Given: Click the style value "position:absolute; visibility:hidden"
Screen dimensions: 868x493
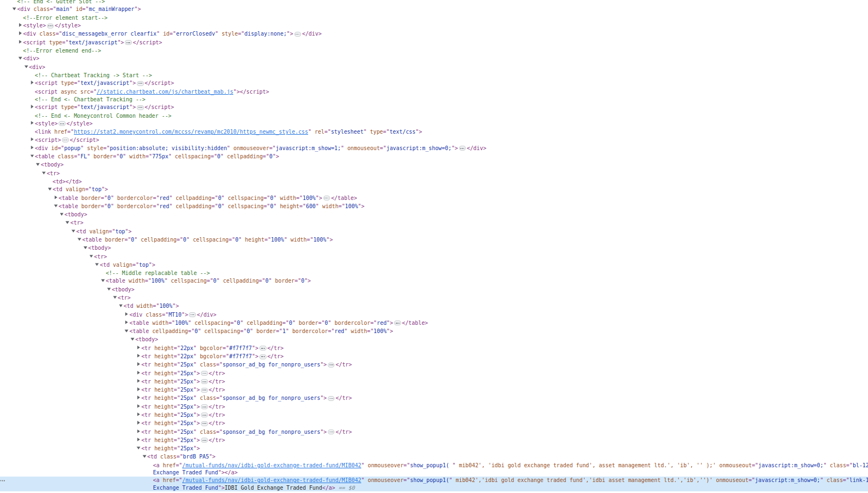Looking at the screenshot, I should coord(168,148).
